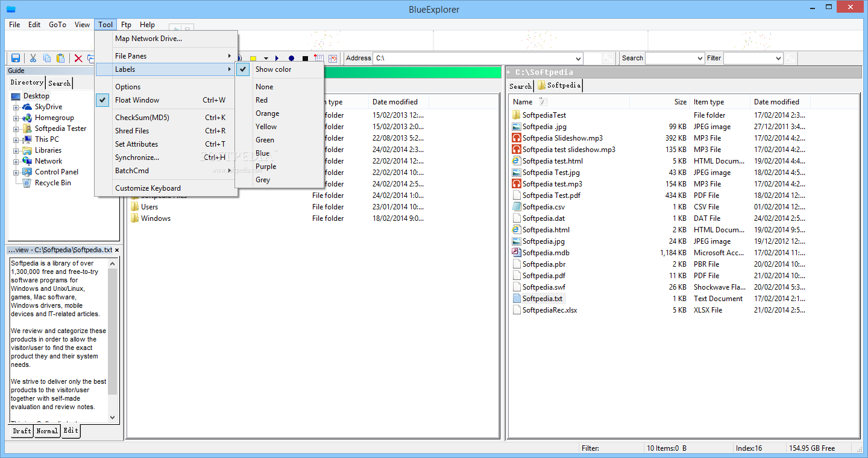Toggle the Show color checkmark

[244, 69]
